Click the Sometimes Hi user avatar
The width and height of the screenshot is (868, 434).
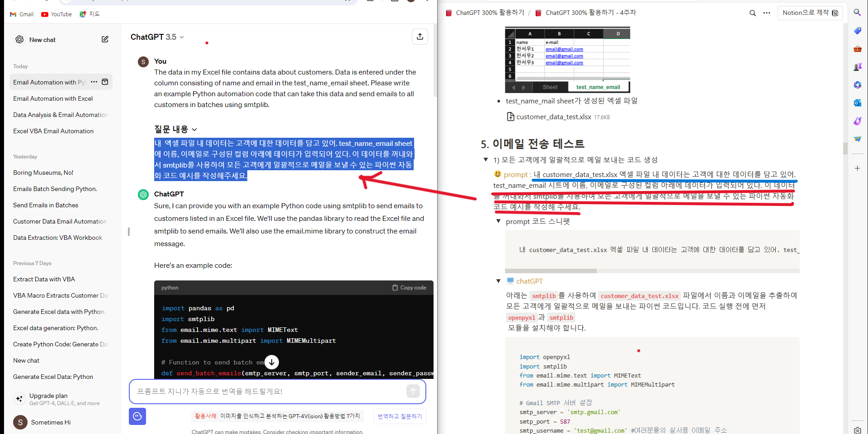20,422
